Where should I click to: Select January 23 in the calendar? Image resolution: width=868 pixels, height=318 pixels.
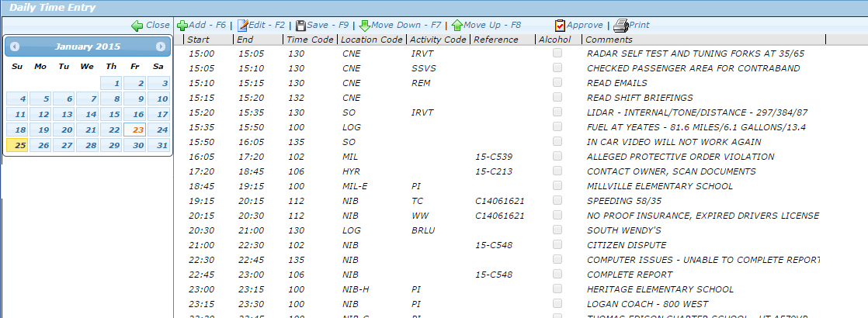pos(138,130)
